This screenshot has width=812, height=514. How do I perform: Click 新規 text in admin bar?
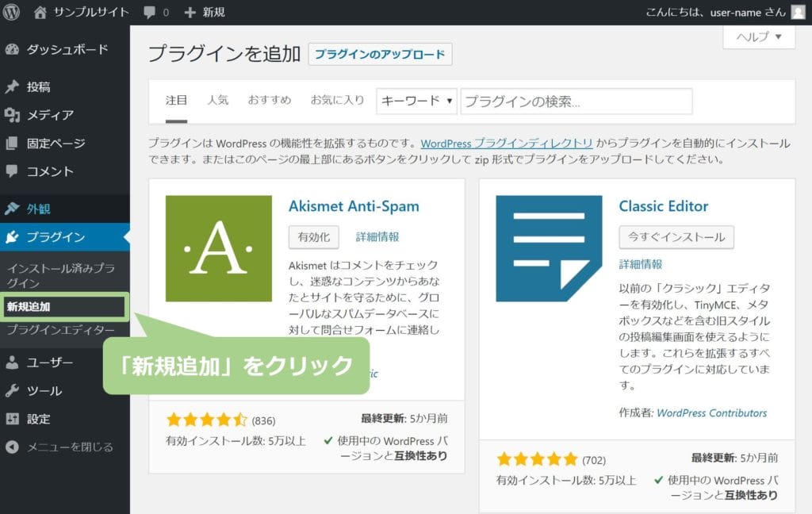[x=213, y=12]
